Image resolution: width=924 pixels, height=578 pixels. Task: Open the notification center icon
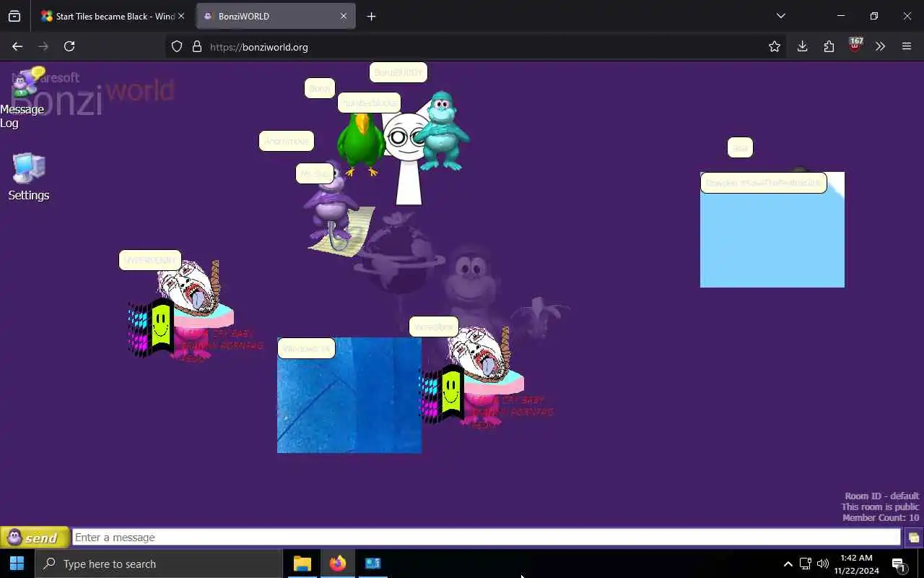pyautogui.click(x=899, y=564)
